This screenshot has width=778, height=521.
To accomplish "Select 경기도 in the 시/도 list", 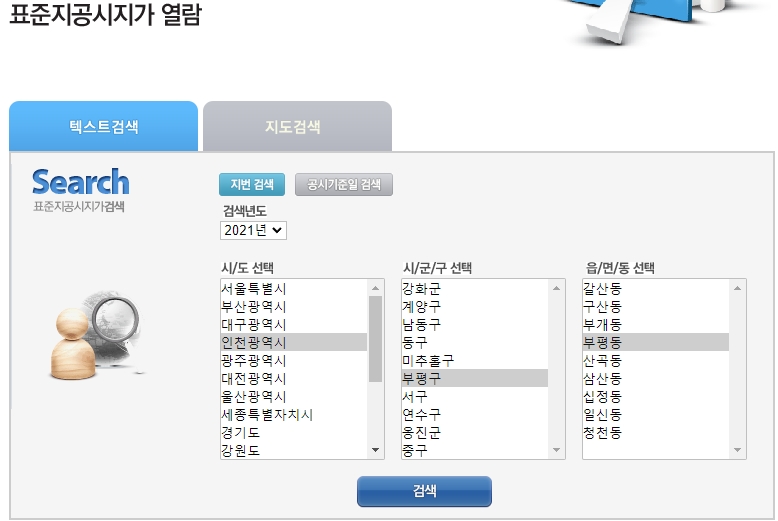I will [x=294, y=432].
